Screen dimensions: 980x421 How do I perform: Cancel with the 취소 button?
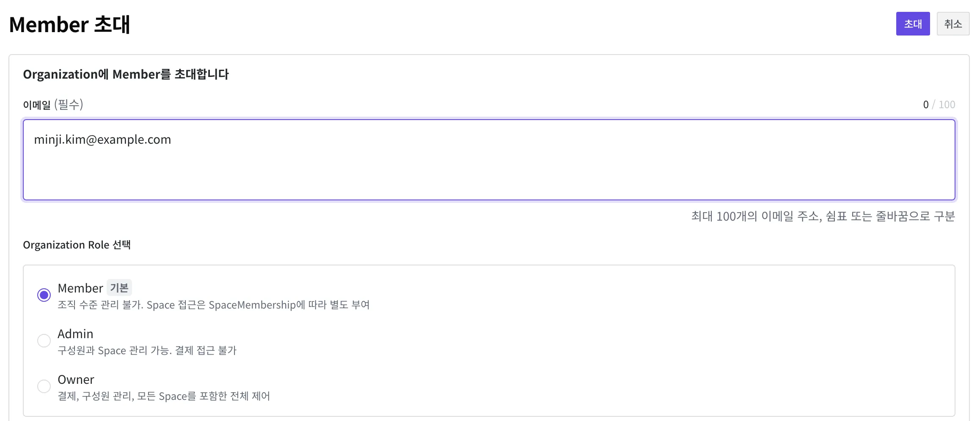(953, 24)
